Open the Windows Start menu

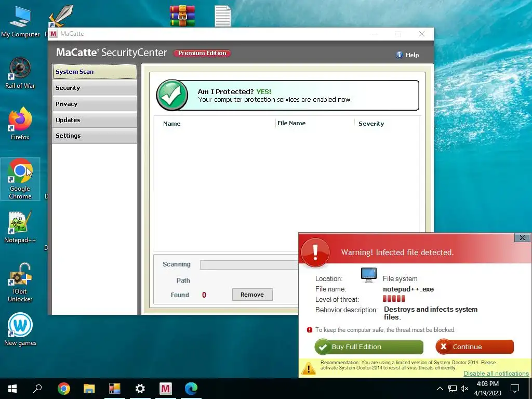coord(12,389)
